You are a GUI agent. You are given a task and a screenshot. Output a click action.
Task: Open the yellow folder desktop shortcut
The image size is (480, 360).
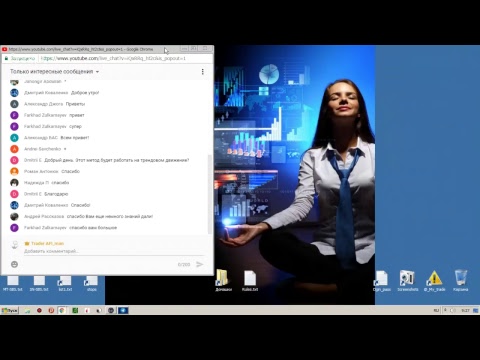point(223,281)
